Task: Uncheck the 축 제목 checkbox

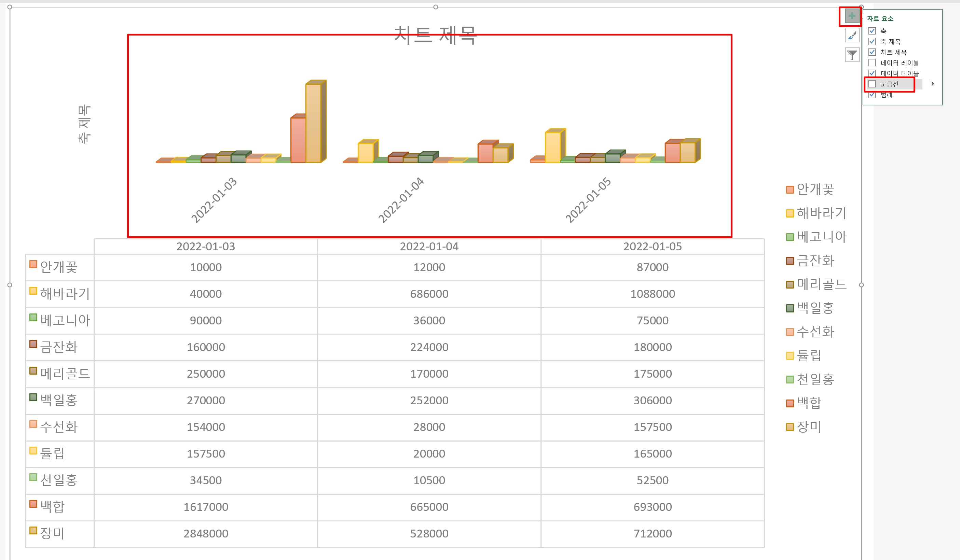Action: pos(872,42)
